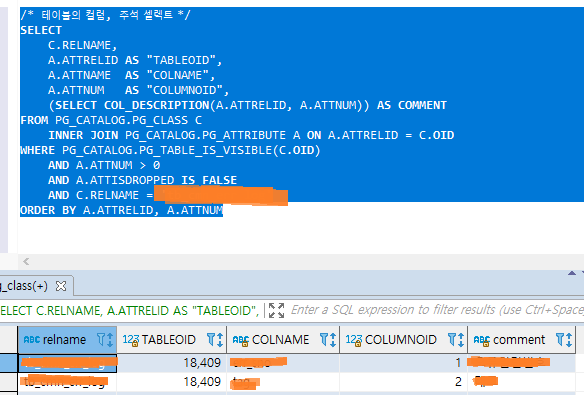The height and width of the screenshot is (395, 584).
Task: Click the AND A.ATTISDROPPED IS FALSE line
Action: point(142,180)
